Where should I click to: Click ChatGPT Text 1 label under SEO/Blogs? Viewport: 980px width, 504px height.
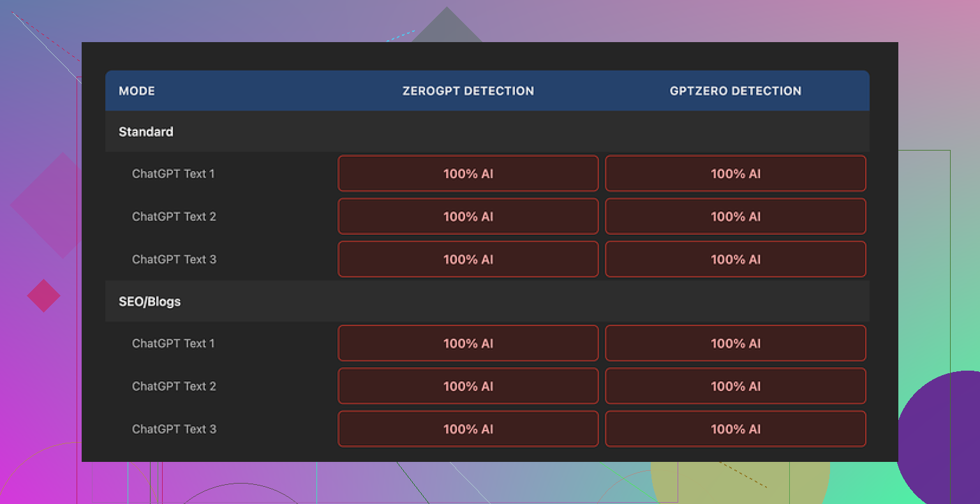click(174, 344)
